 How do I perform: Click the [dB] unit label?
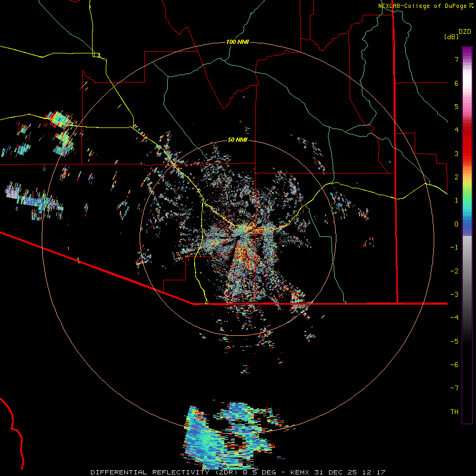(451, 37)
